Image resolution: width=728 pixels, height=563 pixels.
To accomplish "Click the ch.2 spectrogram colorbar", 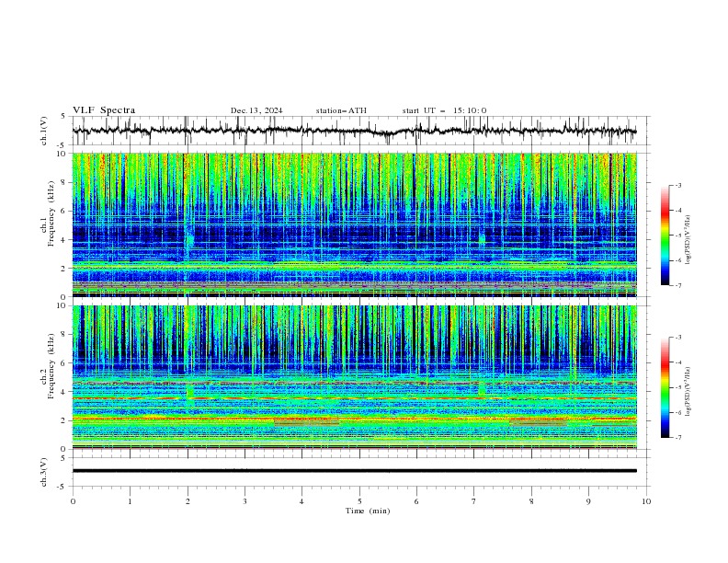I will [665, 387].
